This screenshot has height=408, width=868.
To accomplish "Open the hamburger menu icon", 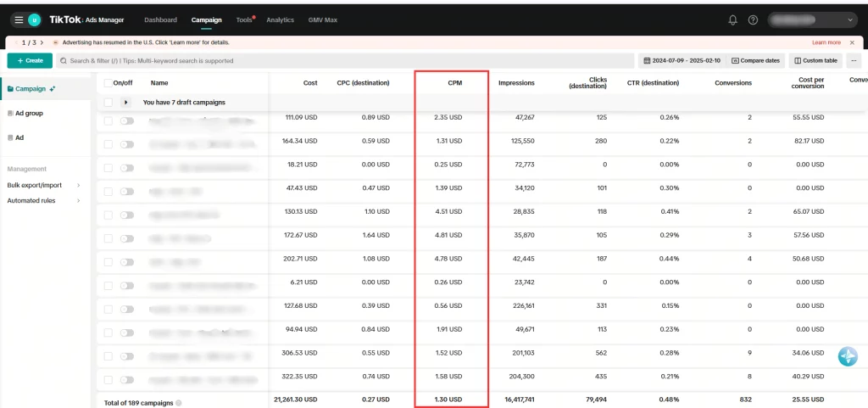I will (19, 20).
